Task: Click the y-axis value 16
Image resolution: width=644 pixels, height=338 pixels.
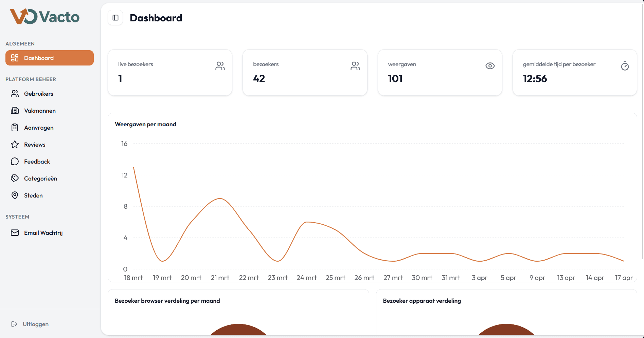Action: 124,144
